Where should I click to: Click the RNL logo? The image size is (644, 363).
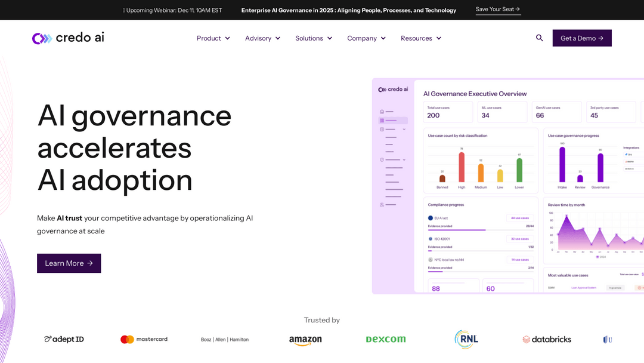(x=466, y=340)
